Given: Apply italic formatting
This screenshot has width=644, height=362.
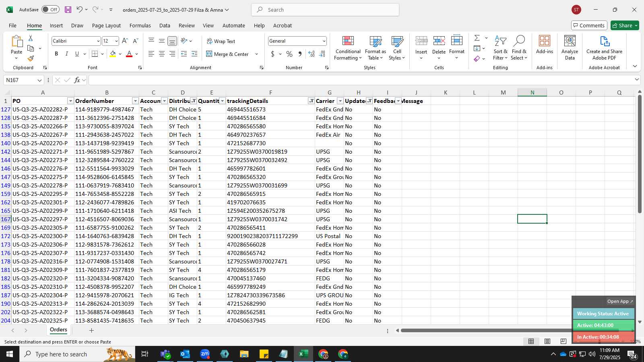Looking at the screenshot, I should 66,54.
